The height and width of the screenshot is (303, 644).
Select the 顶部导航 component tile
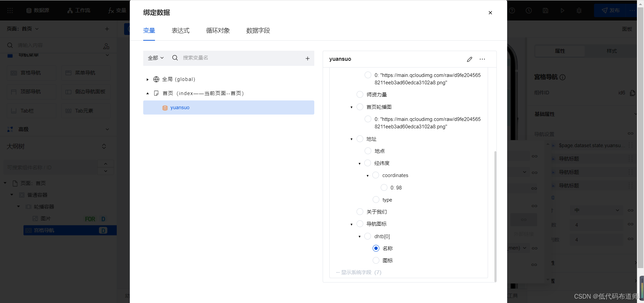(x=32, y=92)
